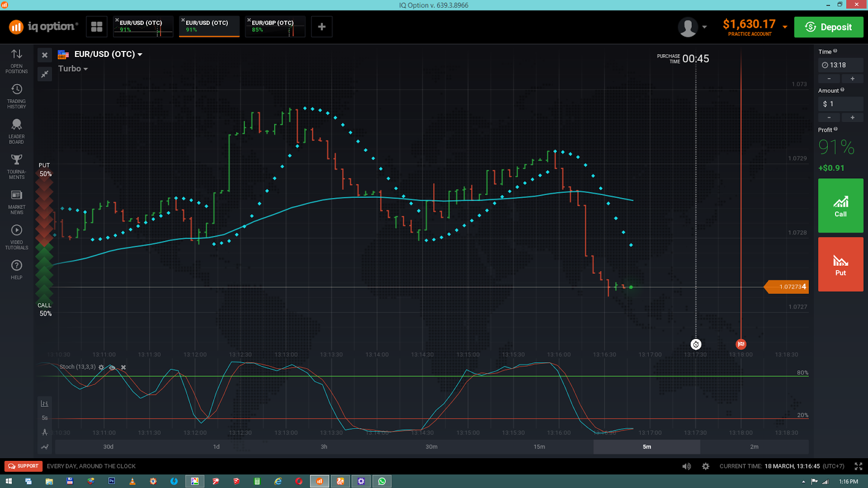The width and height of the screenshot is (868, 488).
Task: Open the chart type selector icon
Action: tap(44, 403)
